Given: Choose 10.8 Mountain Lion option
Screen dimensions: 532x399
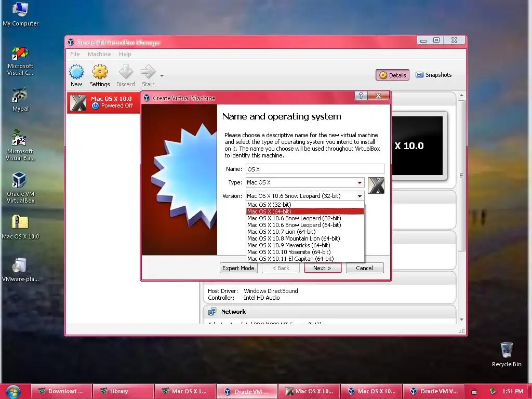Looking at the screenshot, I should point(305,238).
